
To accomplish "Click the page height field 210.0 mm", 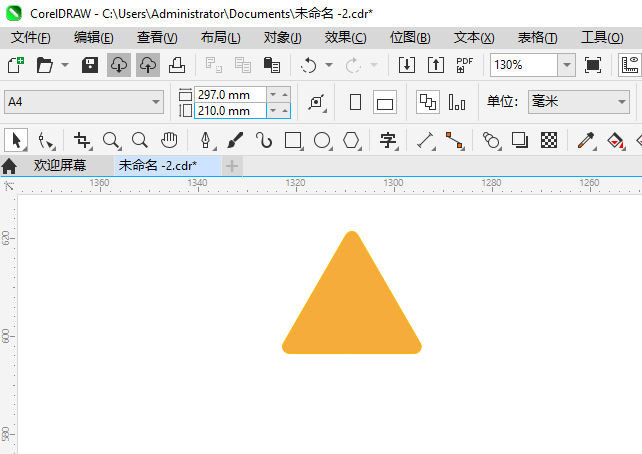I will tap(231, 111).
